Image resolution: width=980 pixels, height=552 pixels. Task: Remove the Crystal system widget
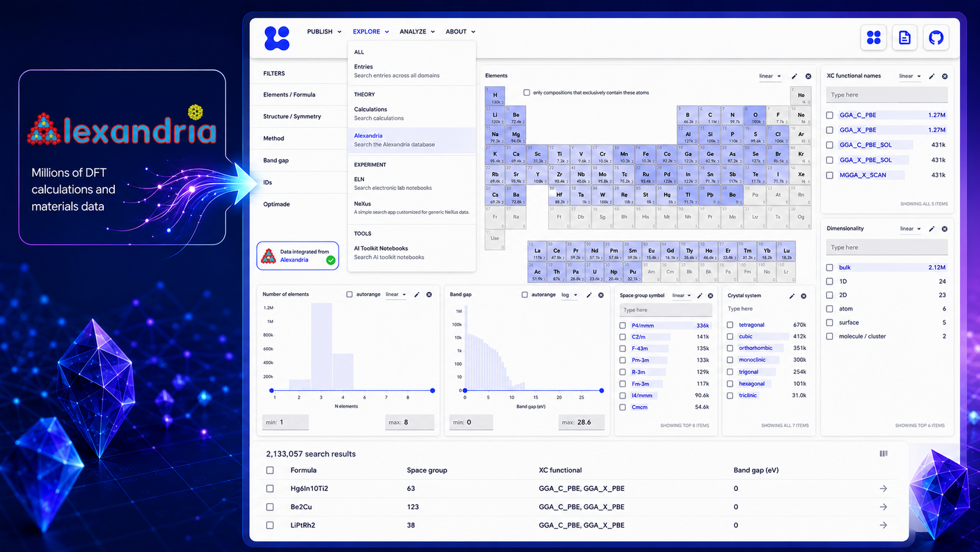(x=804, y=296)
